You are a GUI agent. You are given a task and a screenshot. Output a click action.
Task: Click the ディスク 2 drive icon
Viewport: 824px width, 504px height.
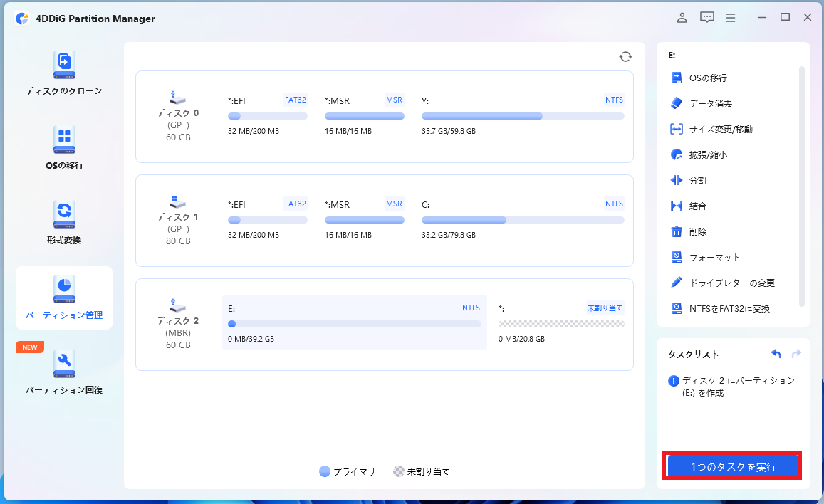177,305
